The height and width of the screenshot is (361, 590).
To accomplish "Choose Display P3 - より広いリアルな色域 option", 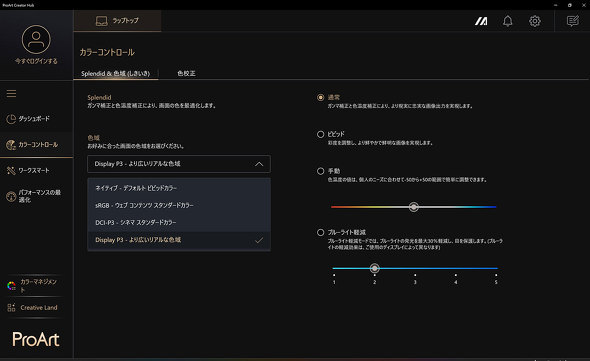I will pyautogui.click(x=179, y=240).
